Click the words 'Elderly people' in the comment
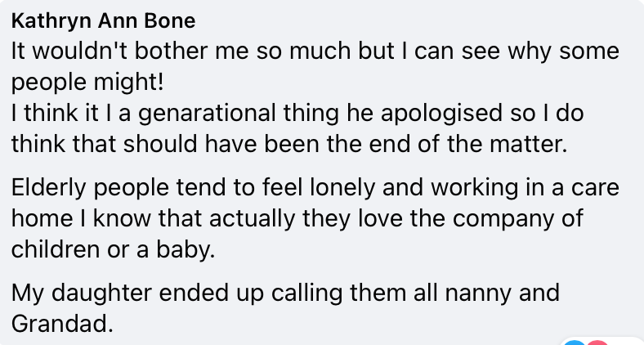The height and width of the screenshot is (345, 644). [90, 187]
